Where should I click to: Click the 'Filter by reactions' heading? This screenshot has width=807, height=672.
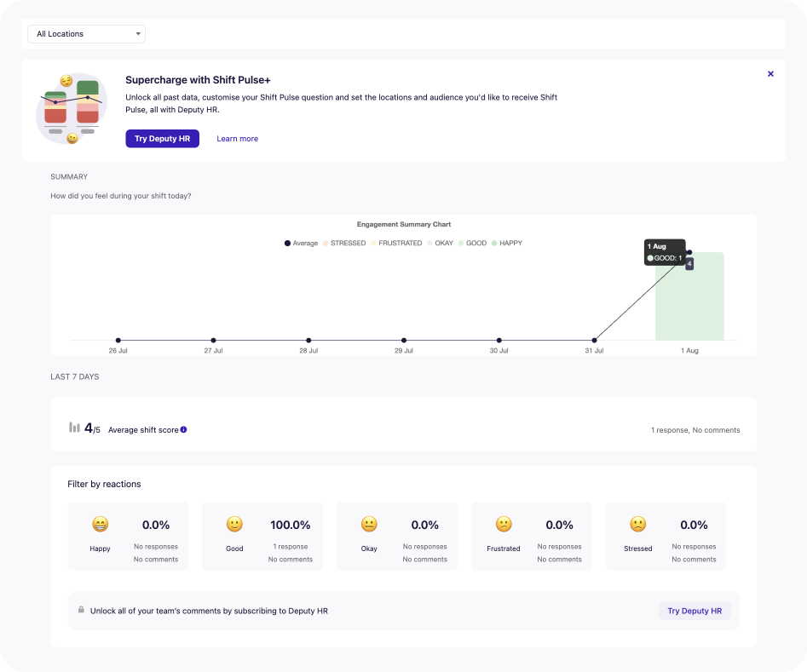(104, 484)
